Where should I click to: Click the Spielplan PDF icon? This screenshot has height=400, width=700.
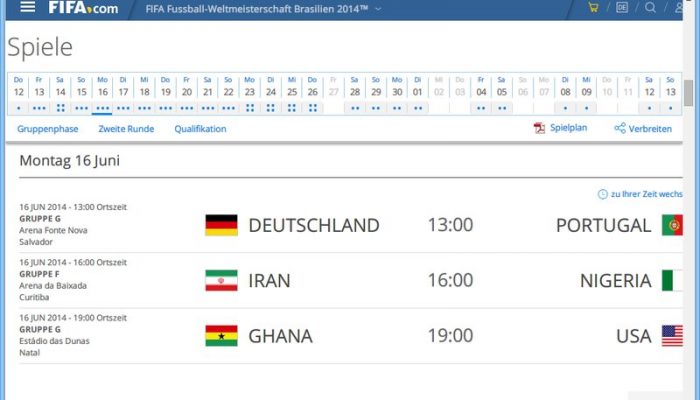coord(539,128)
